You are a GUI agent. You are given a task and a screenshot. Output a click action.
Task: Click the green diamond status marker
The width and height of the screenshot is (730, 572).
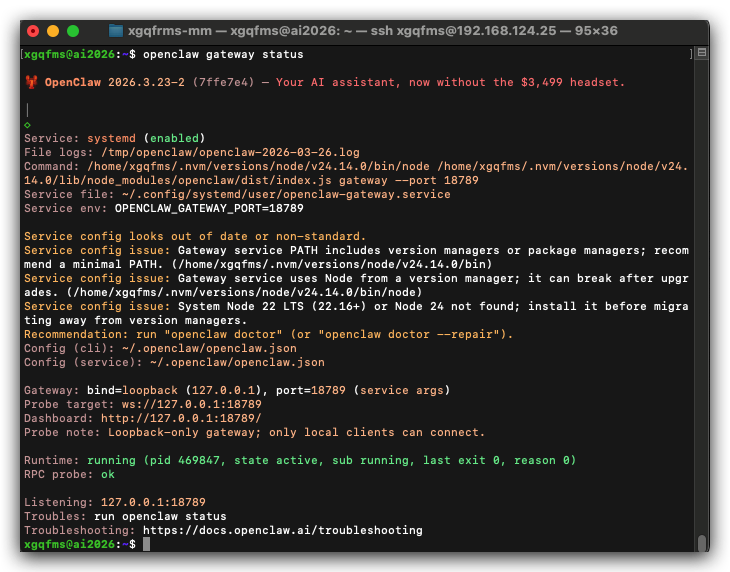[x=27, y=125]
